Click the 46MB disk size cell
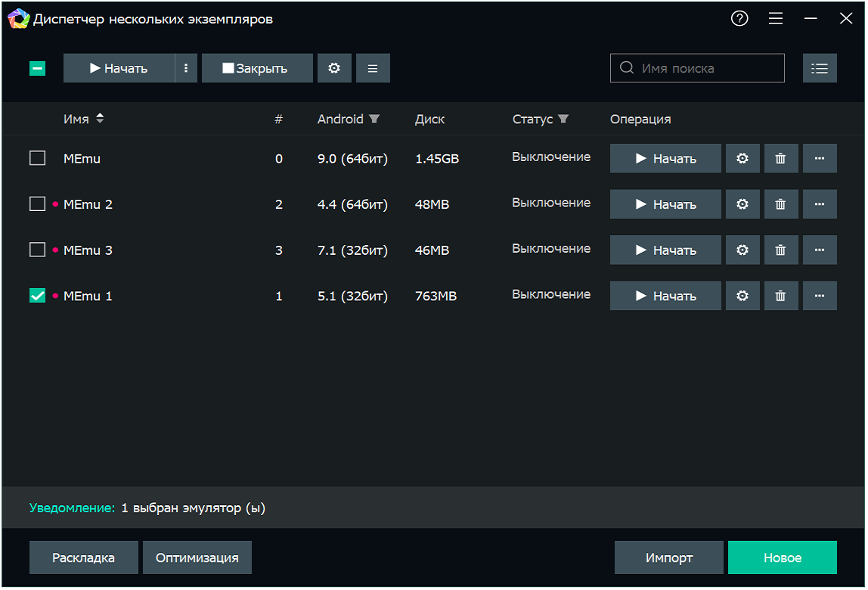The image size is (868, 590). click(432, 250)
